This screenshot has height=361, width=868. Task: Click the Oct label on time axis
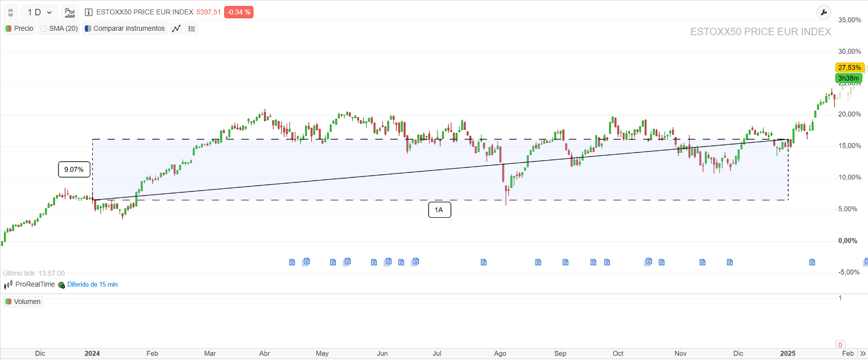click(x=618, y=354)
